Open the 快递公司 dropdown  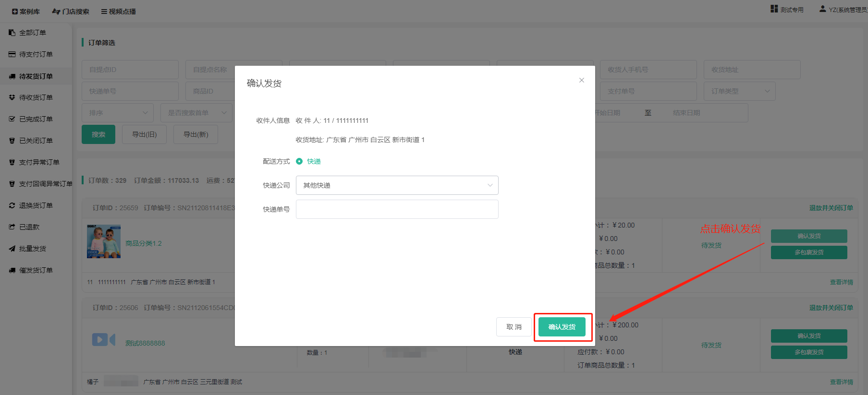coord(397,185)
